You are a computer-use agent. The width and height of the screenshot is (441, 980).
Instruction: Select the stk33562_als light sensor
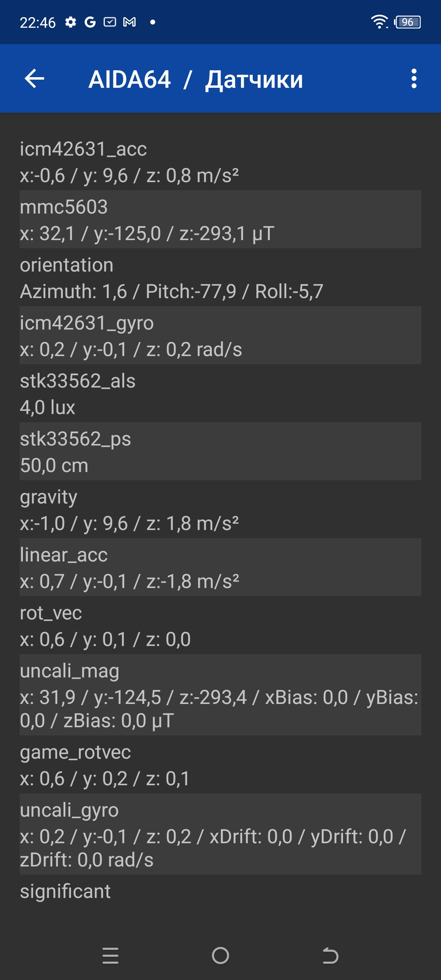click(220, 394)
